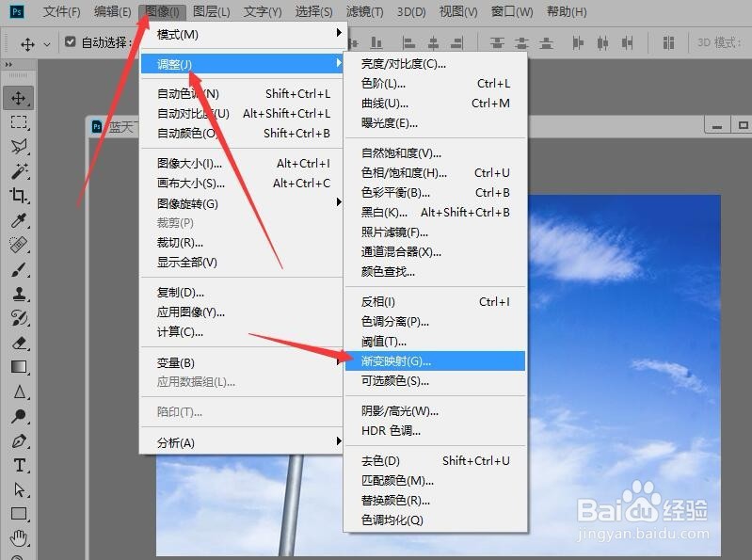
Task: Open the 视图(V) menu
Action: point(458,11)
